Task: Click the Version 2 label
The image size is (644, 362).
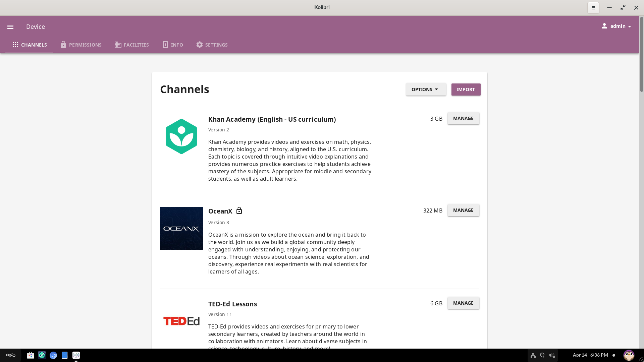Action: tap(219, 130)
